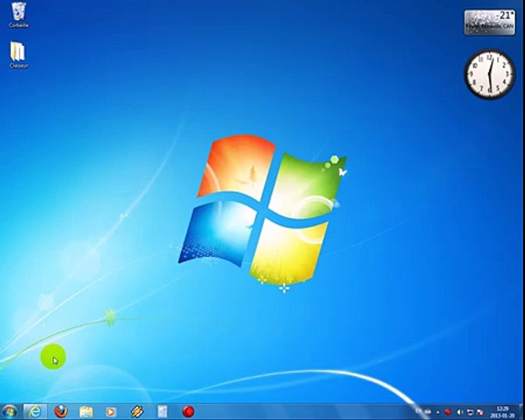Select the Classeur folder on desktop
The width and height of the screenshot is (525, 420).
coord(19,55)
